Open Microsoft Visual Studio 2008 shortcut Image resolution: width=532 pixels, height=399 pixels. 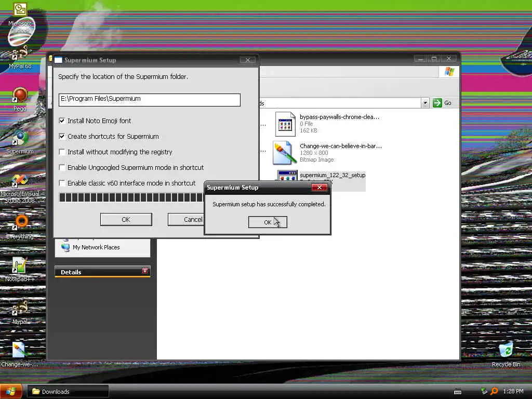[x=20, y=189]
